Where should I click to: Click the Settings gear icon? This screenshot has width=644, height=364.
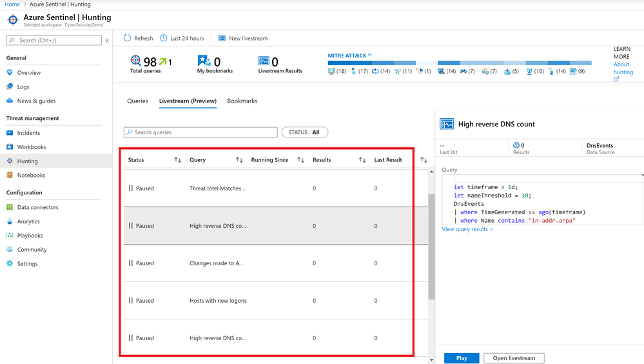(10, 263)
